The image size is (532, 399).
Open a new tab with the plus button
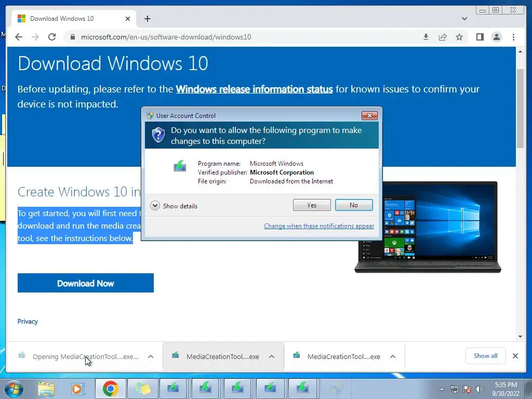click(x=147, y=19)
